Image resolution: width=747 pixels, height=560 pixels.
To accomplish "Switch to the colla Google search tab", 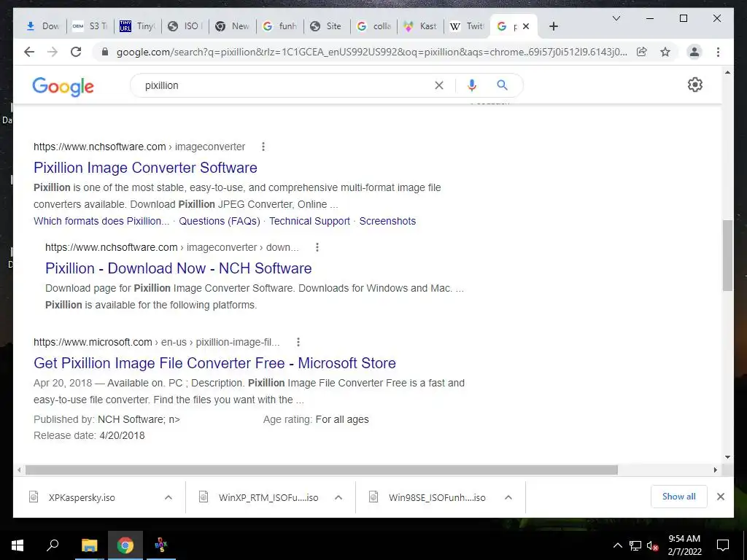I will (374, 26).
